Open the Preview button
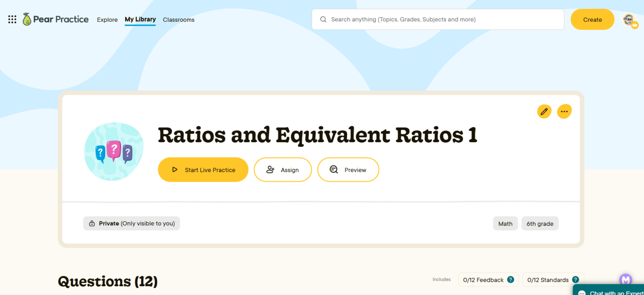 tap(348, 170)
